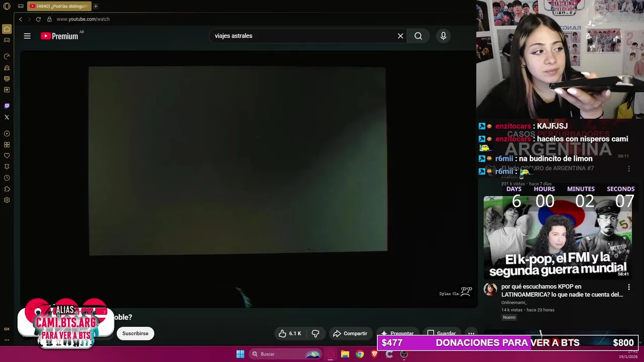Select the YouTube '(4840) ¿Podrías distinguir' tab

(x=59, y=6)
